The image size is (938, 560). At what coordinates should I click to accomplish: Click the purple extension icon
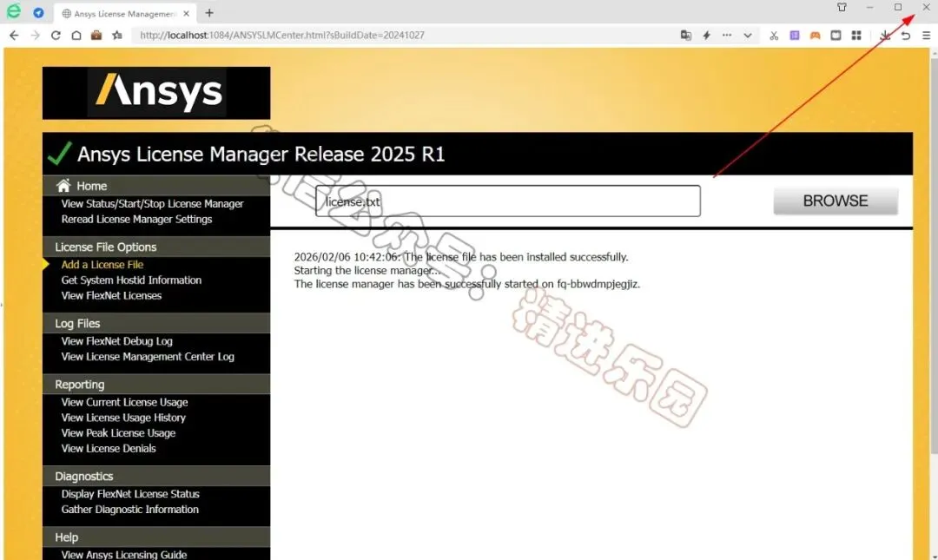(795, 36)
